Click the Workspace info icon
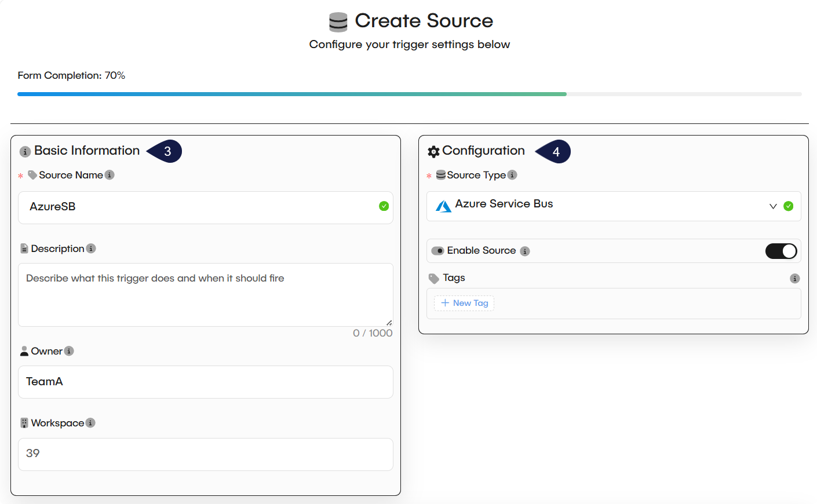 point(90,423)
